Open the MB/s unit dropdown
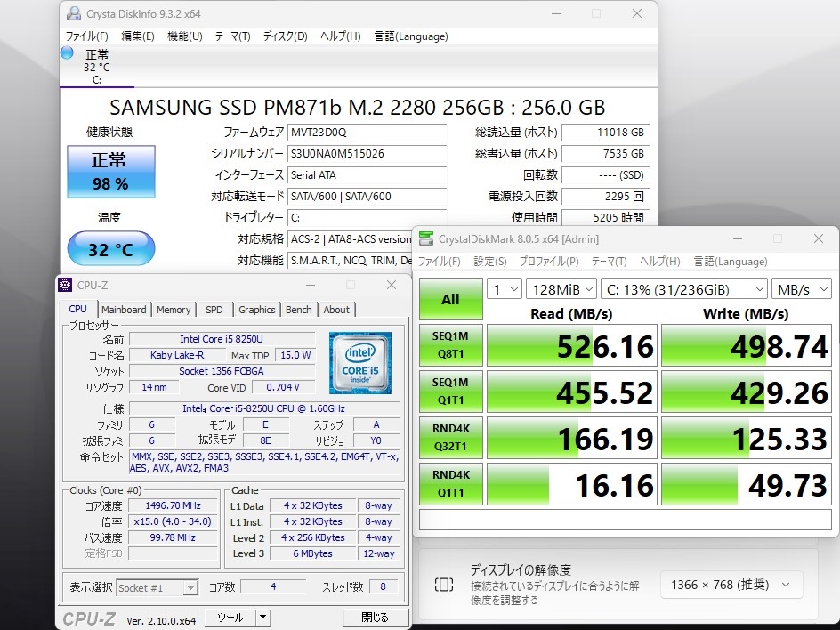Screen dimensions: 840x630 (x=802, y=290)
